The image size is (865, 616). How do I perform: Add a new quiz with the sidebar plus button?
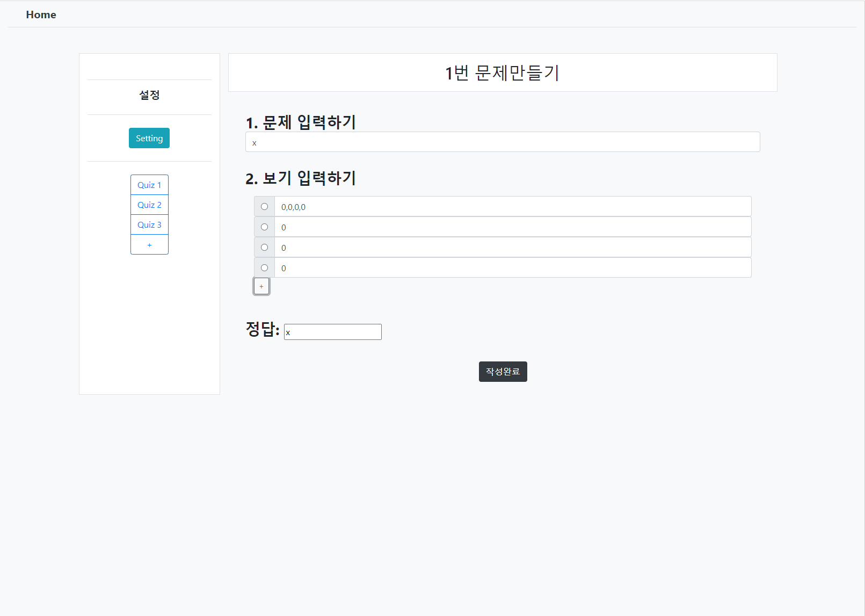click(x=149, y=244)
